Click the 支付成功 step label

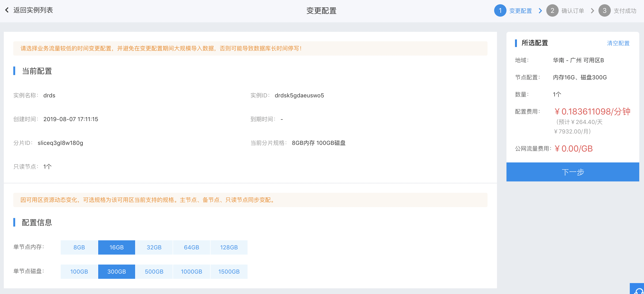coord(625,11)
